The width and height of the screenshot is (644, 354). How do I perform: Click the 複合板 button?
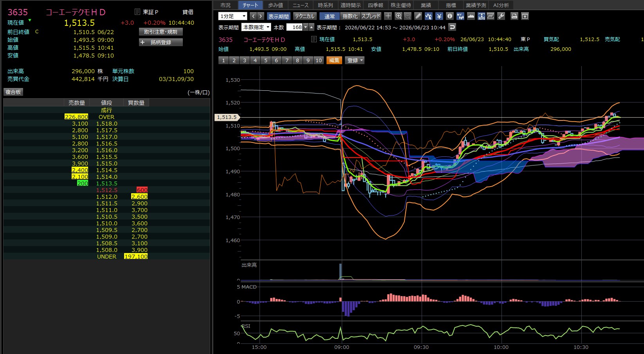click(13, 92)
